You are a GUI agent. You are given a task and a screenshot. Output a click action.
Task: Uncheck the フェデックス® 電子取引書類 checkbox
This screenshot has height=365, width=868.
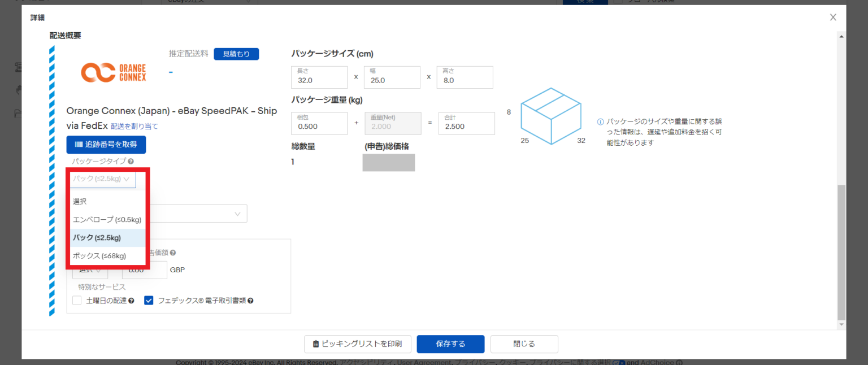[149, 300]
